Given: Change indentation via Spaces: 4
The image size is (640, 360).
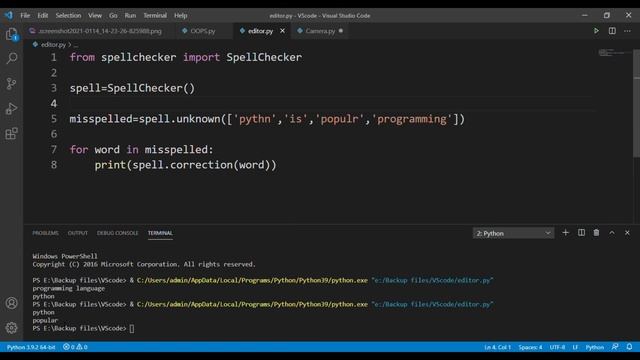Looking at the screenshot, I should point(530,347).
